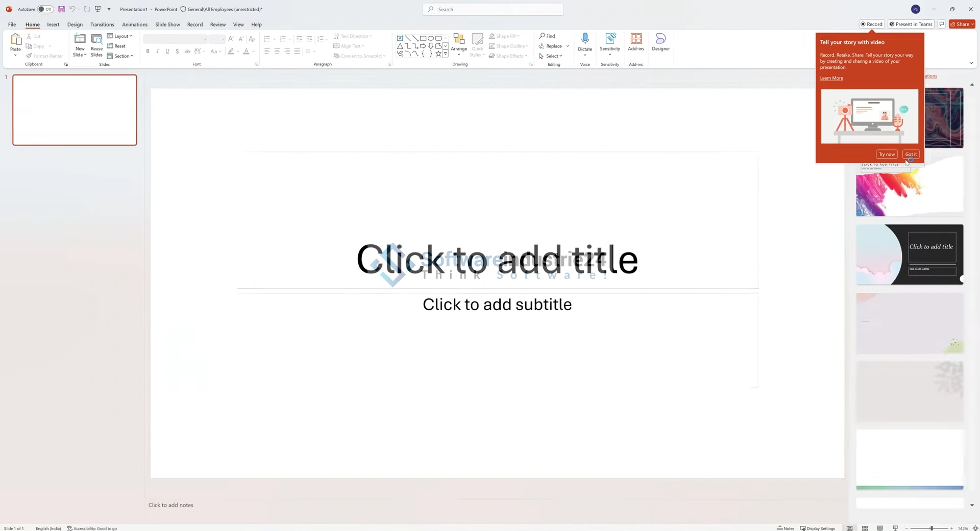
Task: Switch to Slide Sorter view icon
Action: point(865,528)
